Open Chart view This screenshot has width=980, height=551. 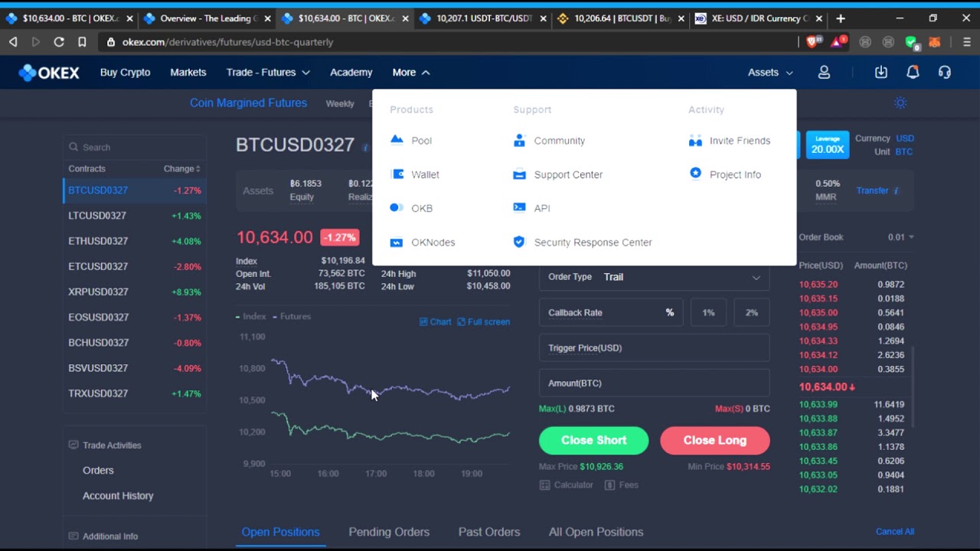tap(435, 321)
